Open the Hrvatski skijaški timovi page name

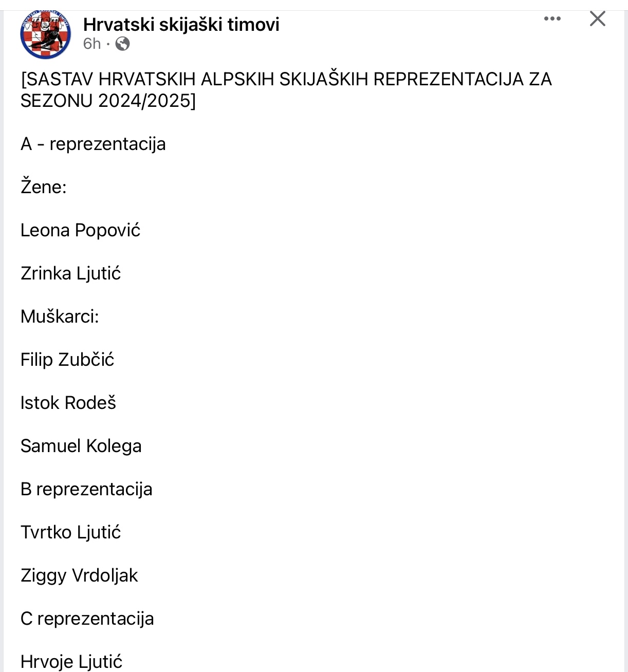point(181,24)
